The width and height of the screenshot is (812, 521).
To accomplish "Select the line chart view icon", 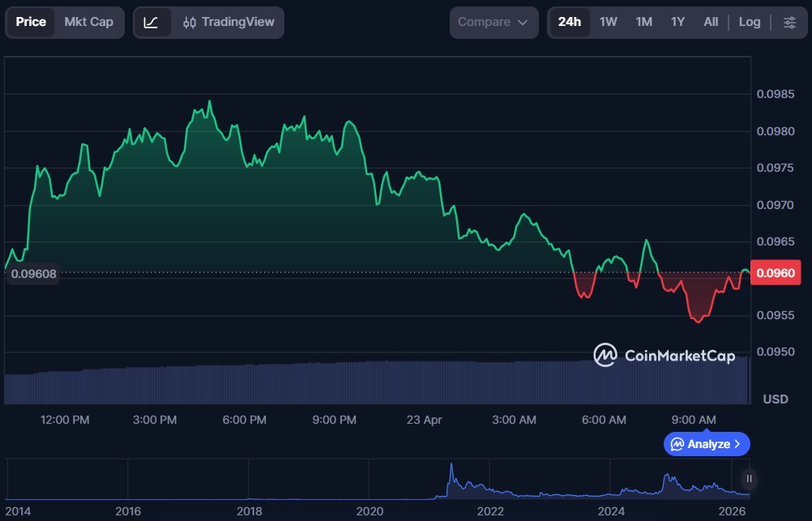I will pos(152,22).
